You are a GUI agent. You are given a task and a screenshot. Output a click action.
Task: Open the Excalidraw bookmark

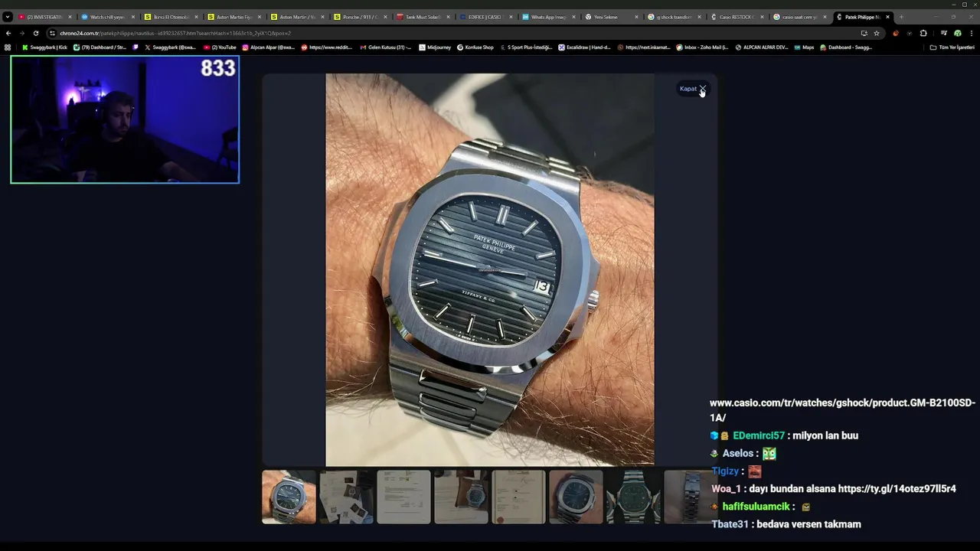pyautogui.click(x=584, y=47)
